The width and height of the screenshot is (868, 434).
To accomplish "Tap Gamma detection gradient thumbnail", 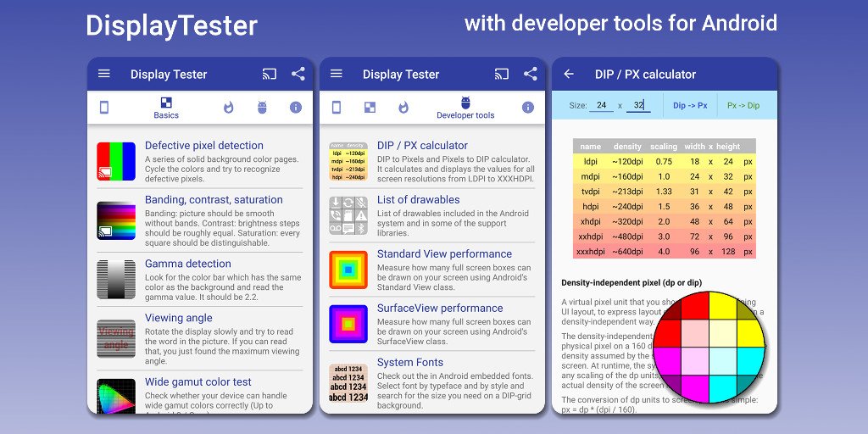I will [116, 280].
